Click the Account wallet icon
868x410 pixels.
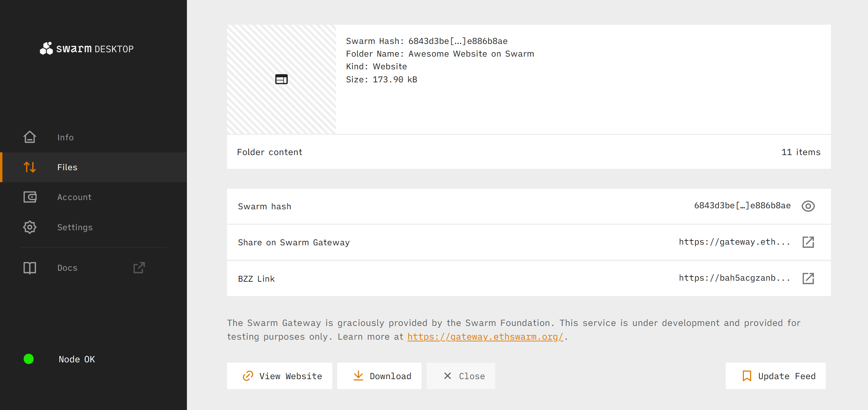point(30,197)
